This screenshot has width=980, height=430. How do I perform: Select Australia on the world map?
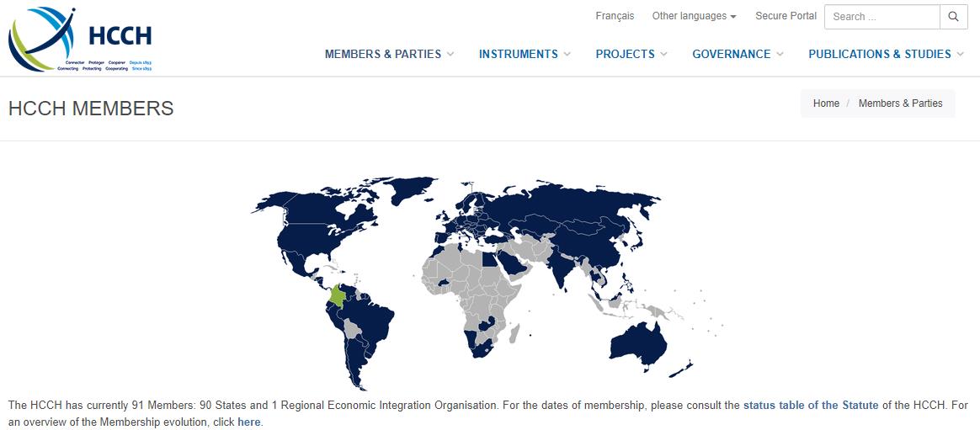pos(639,346)
